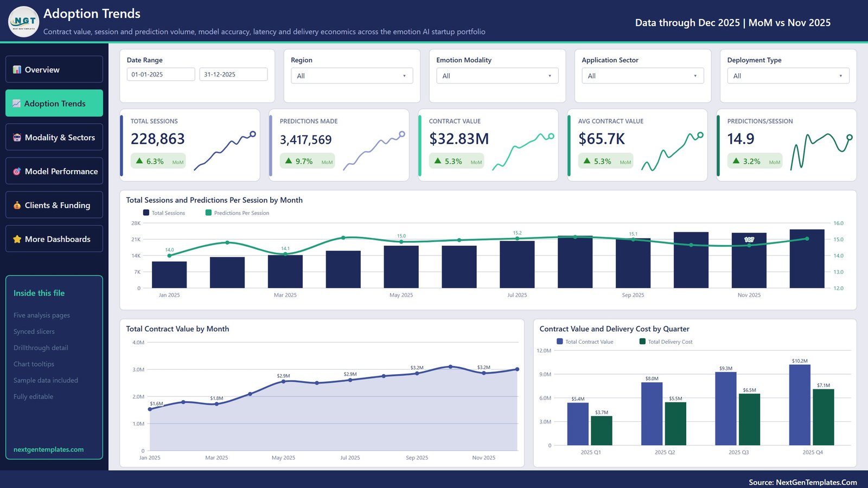The image size is (868, 488).
Task: Click 'Drillthrough detail' text
Action: coord(41,348)
